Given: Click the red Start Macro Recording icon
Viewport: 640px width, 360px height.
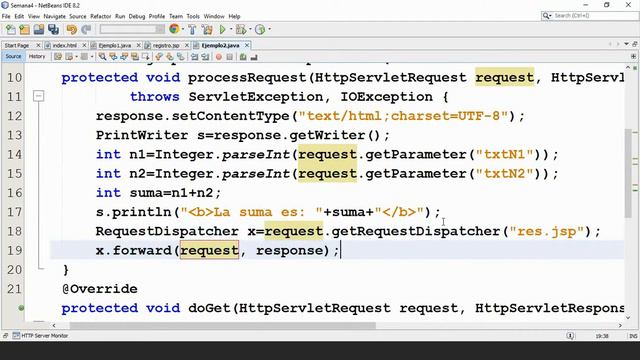Looking at the screenshot, I should [x=219, y=57].
